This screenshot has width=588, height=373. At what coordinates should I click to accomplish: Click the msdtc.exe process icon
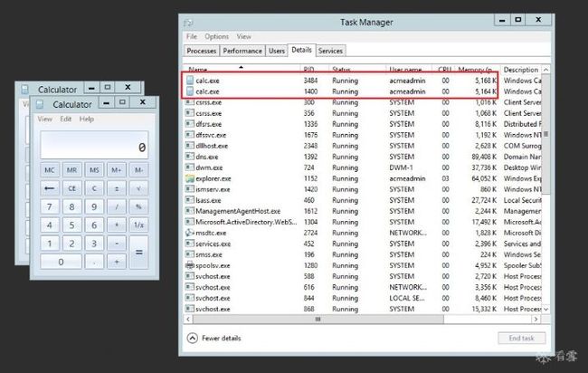click(x=190, y=233)
